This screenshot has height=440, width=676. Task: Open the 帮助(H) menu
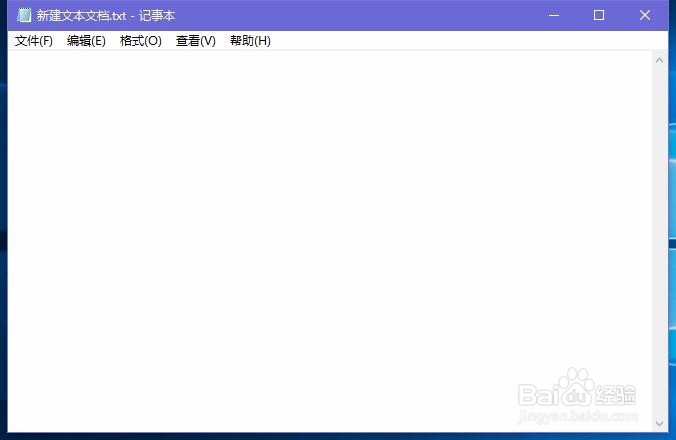[x=250, y=41]
